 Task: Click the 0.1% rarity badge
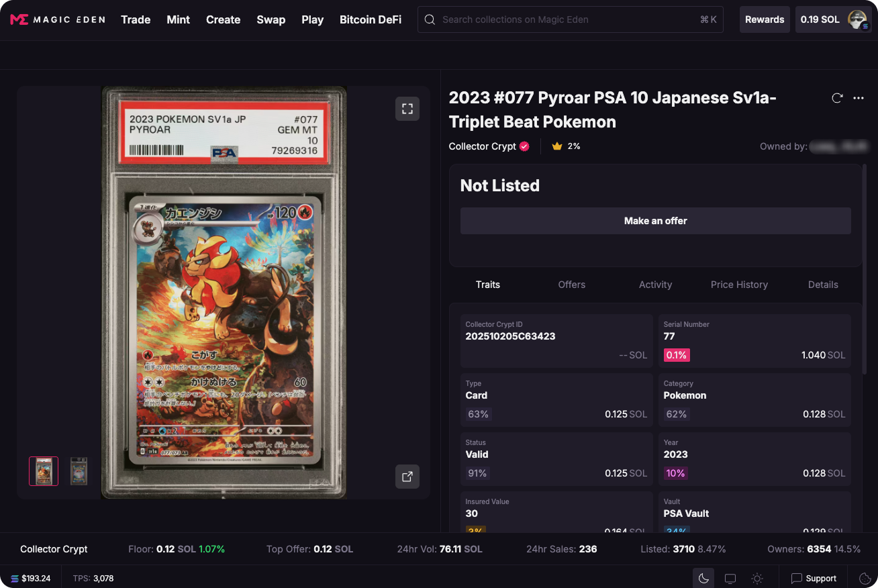click(677, 355)
